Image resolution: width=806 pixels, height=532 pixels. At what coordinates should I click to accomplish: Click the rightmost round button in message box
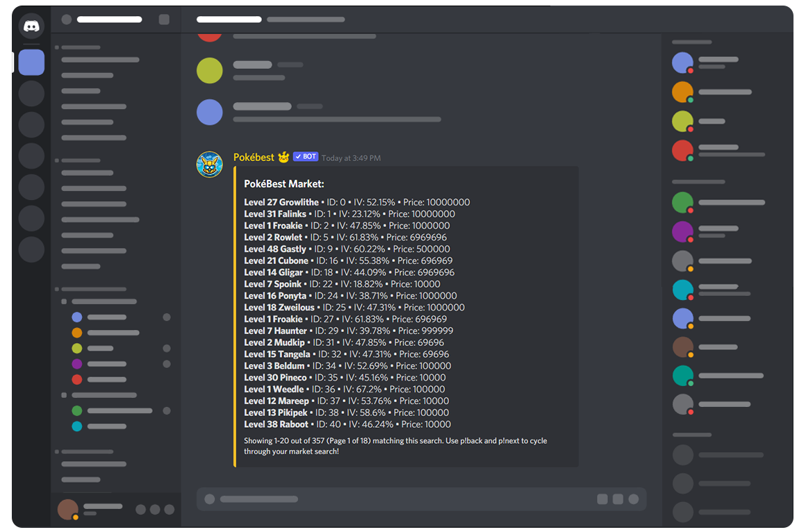[634, 499]
